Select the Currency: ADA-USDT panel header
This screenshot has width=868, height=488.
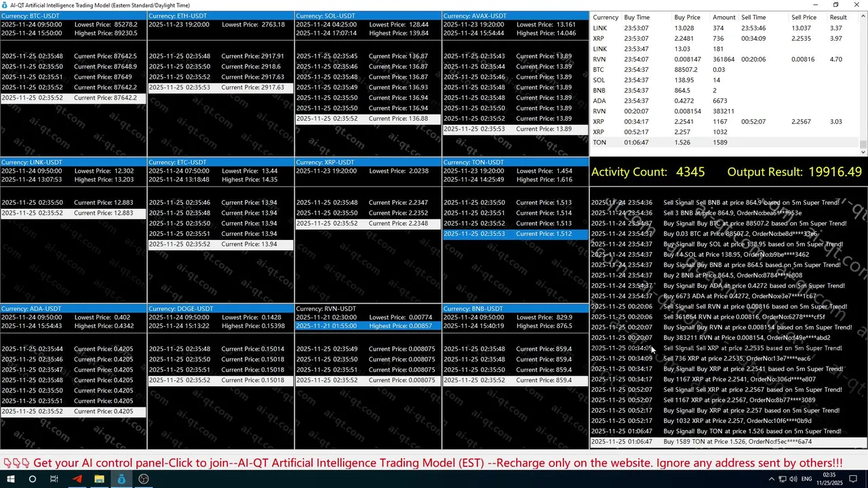[73, 308]
